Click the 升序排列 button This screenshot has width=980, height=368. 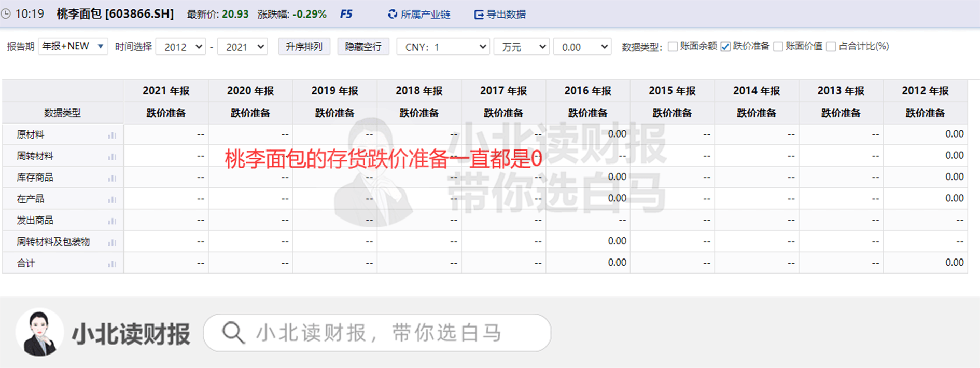[x=304, y=47]
